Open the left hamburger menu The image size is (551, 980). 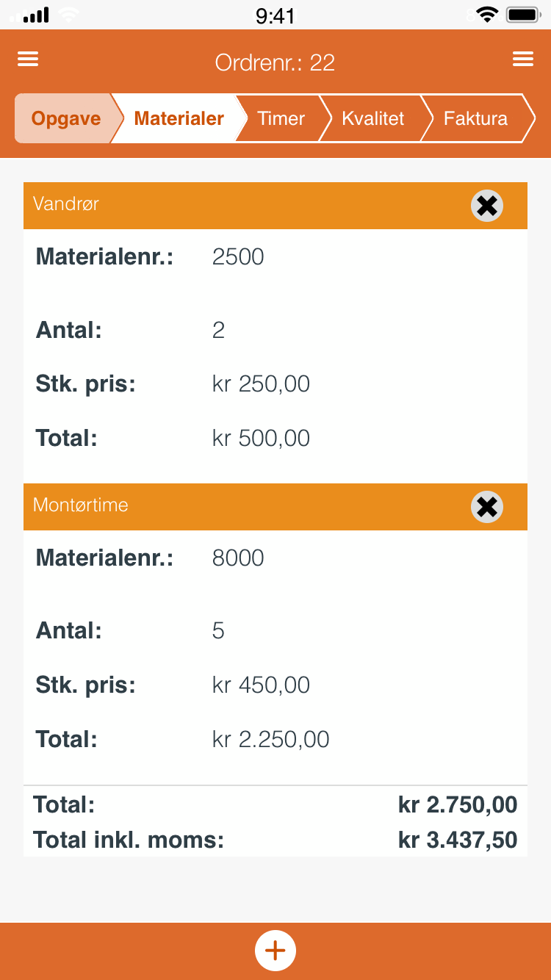click(28, 60)
